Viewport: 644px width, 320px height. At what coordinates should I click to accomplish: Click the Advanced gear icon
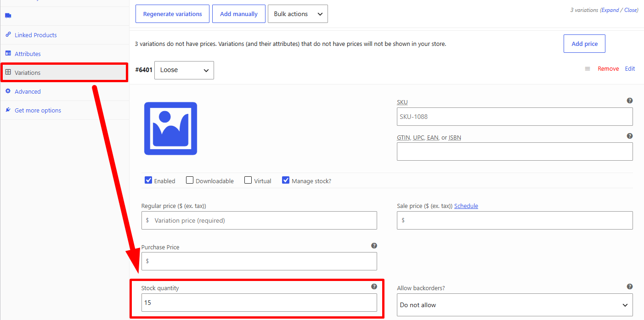[x=8, y=91]
